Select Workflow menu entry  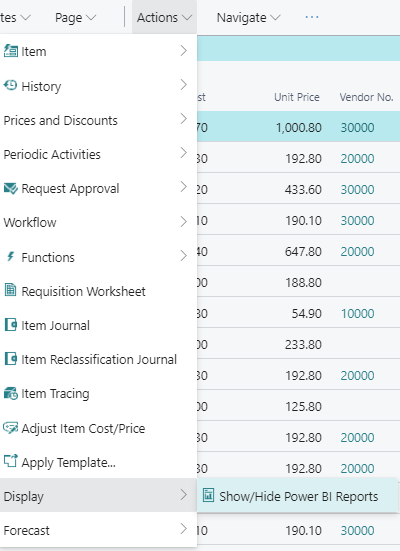click(x=98, y=222)
